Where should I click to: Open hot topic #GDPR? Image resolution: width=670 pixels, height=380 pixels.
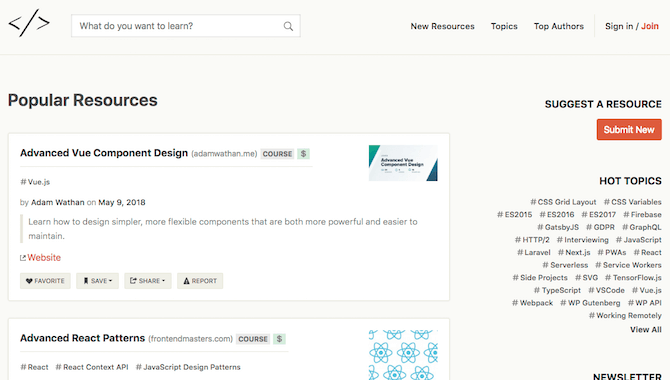point(600,227)
